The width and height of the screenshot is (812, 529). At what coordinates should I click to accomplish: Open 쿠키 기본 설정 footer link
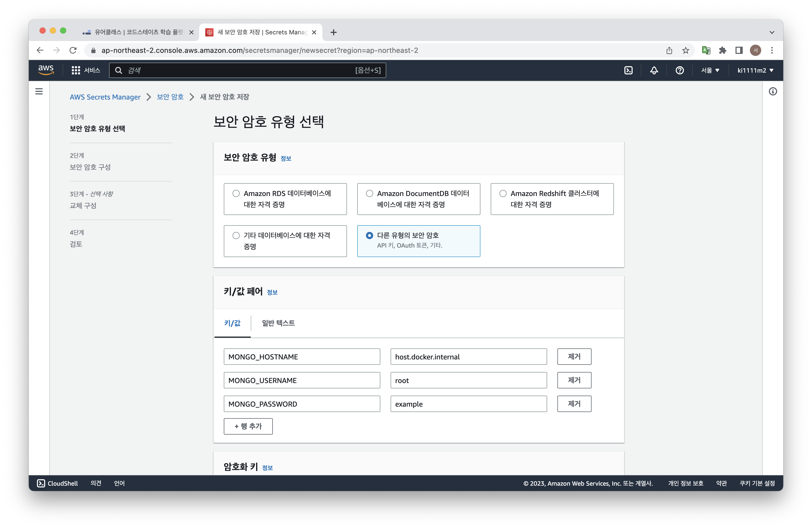pos(757,483)
